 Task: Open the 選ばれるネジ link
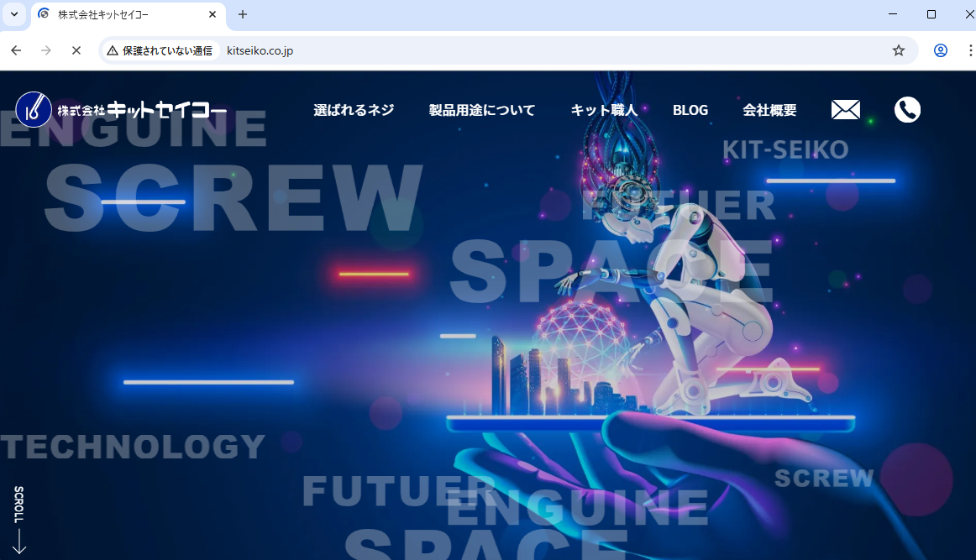(x=354, y=109)
